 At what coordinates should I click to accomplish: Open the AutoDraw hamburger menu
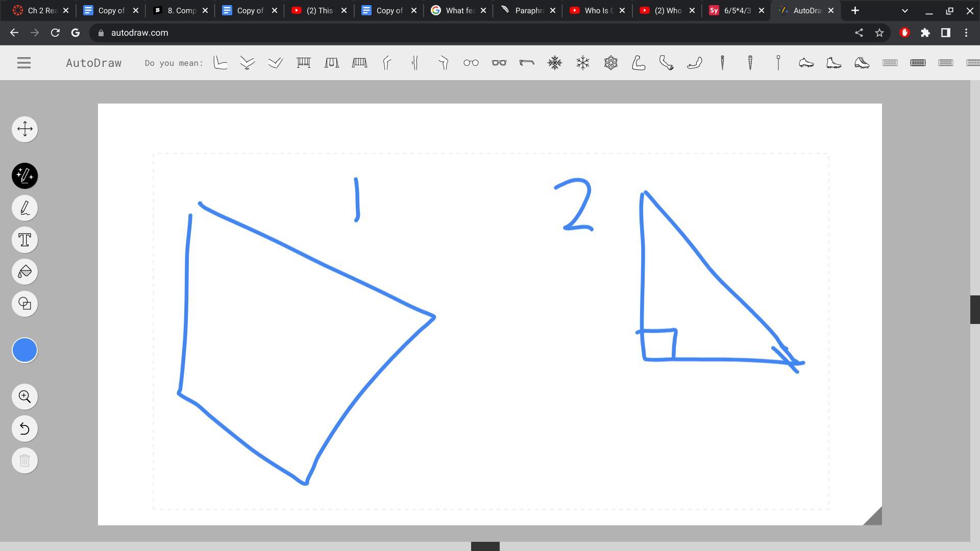coord(24,63)
